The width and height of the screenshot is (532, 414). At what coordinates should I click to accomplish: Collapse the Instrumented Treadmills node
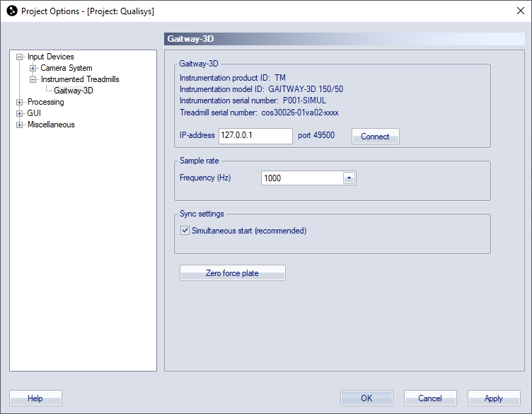[x=33, y=79]
